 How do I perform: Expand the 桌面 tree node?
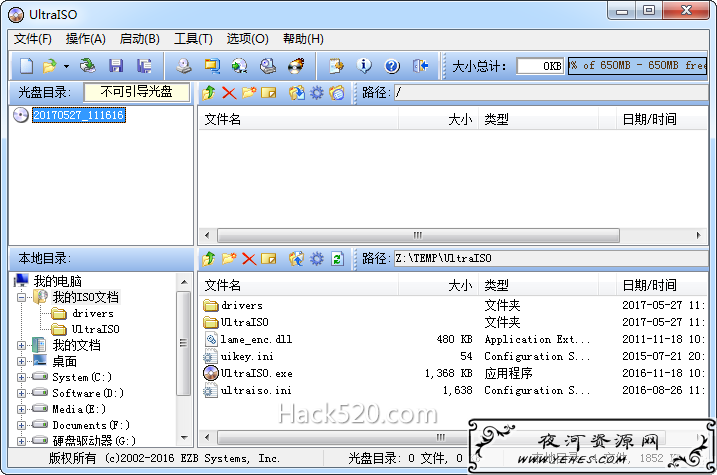[21, 362]
